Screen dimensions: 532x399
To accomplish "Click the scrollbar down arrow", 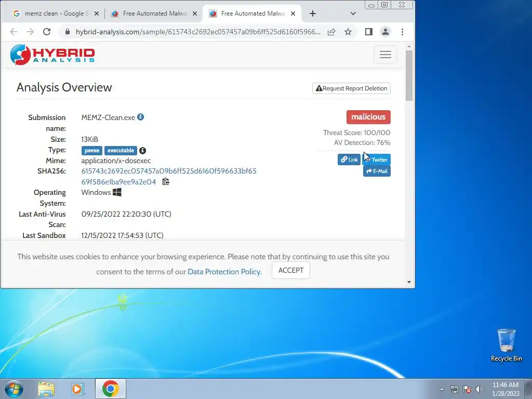I will click(x=409, y=282).
